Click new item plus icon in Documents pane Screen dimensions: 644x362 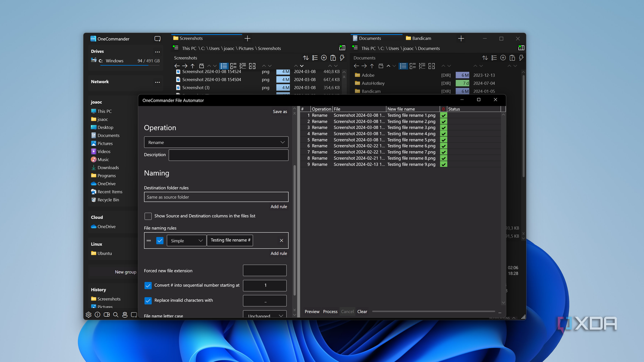click(x=503, y=58)
